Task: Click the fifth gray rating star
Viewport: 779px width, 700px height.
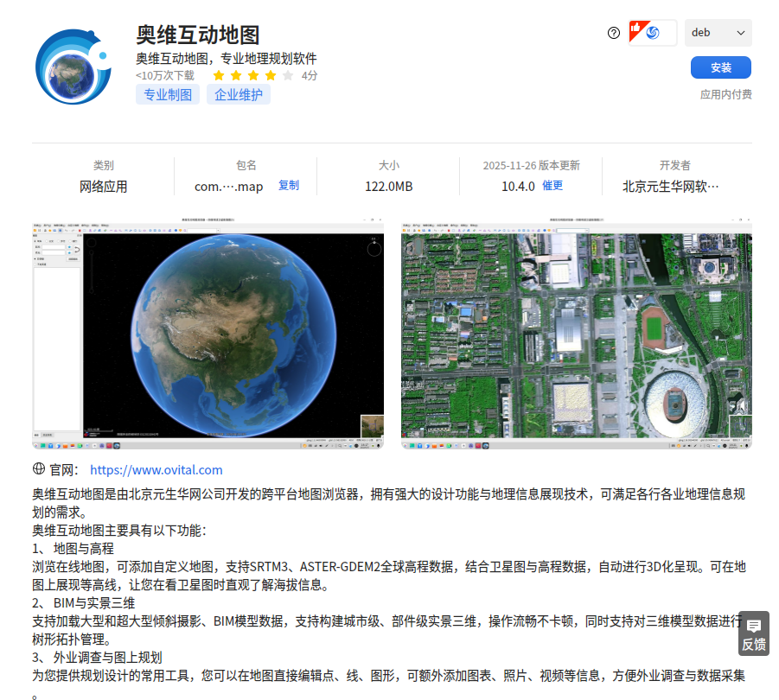Action: pyautogui.click(x=288, y=75)
